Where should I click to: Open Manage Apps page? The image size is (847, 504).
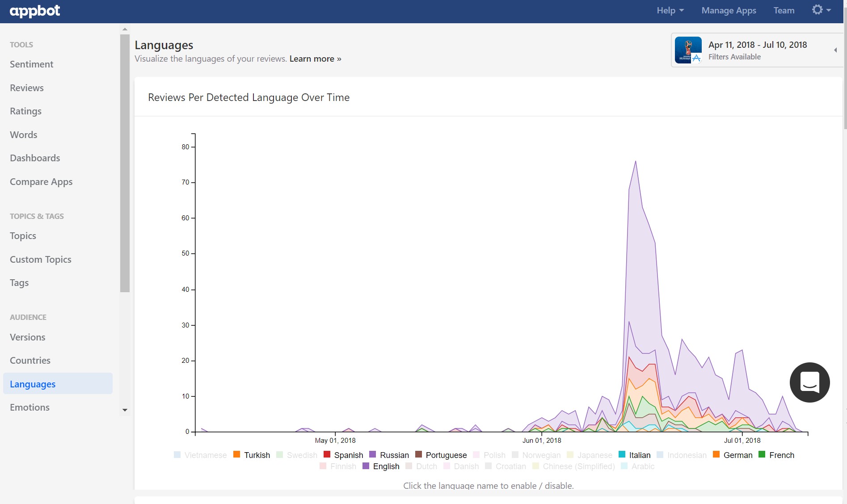729,10
